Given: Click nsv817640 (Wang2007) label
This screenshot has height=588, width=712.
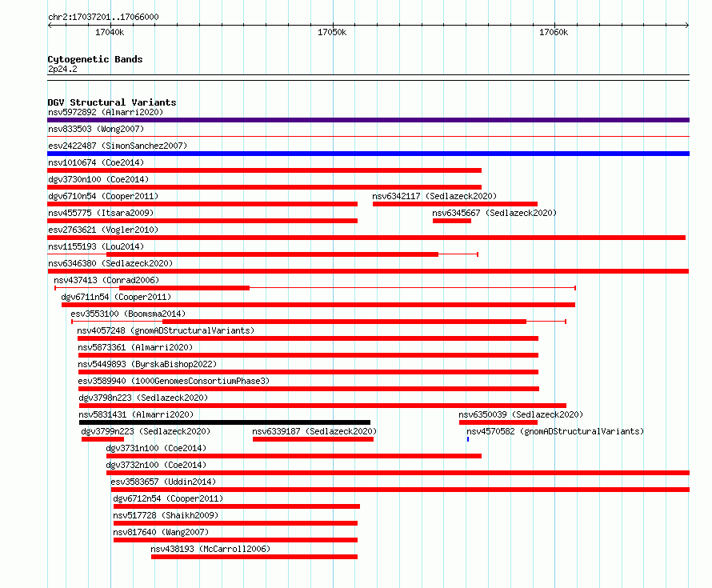Looking at the screenshot, I should [x=161, y=532].
